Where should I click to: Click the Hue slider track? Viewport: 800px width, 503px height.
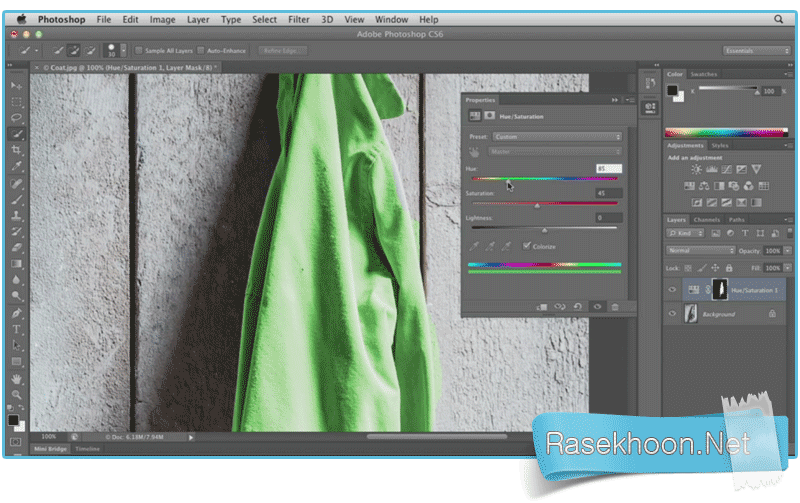click(x=544, y=179)
